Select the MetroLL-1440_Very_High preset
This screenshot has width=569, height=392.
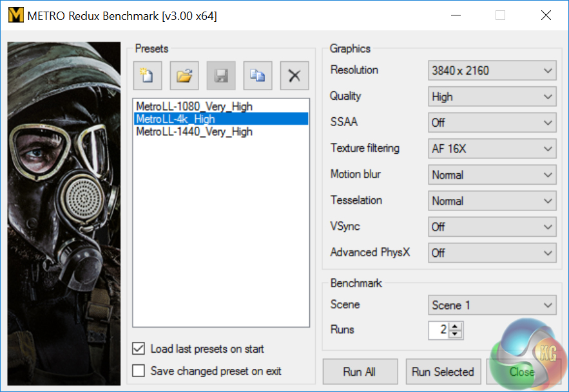pyautogui.click(x=194, y=132)
